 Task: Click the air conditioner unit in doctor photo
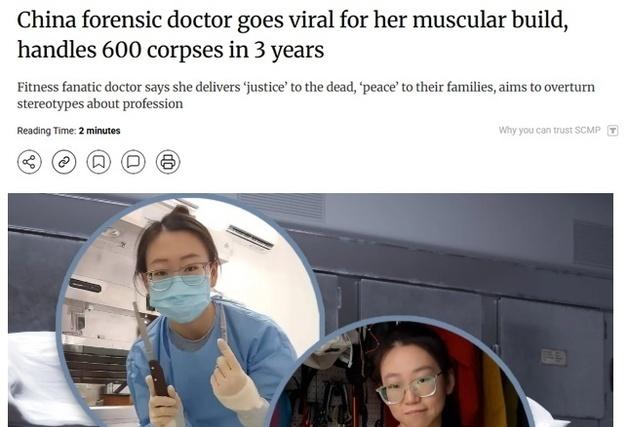(250, 237)
